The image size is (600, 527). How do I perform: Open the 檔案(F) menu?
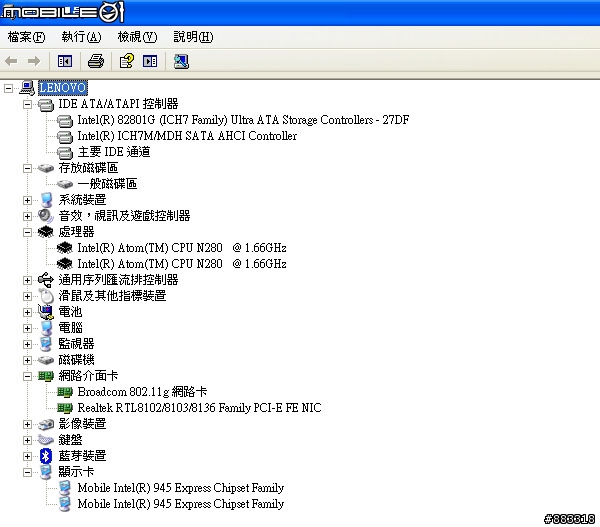[26, 37]
